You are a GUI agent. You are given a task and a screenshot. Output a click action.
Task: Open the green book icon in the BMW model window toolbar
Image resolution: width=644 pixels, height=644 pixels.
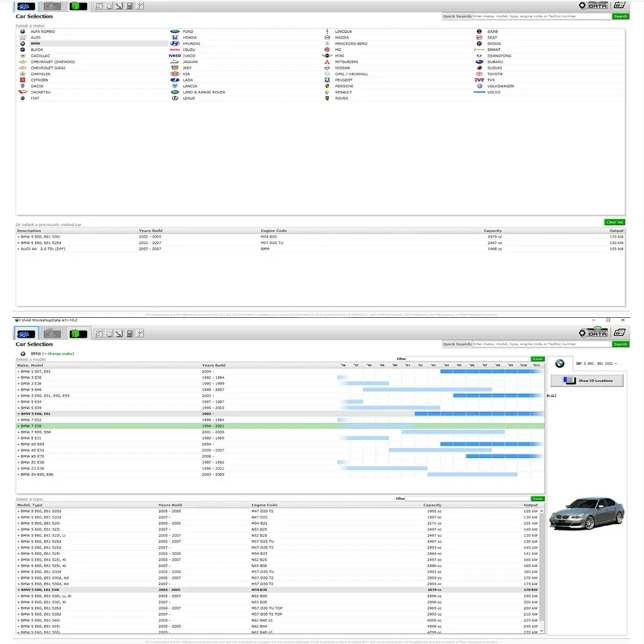click(x=78, y=334)
